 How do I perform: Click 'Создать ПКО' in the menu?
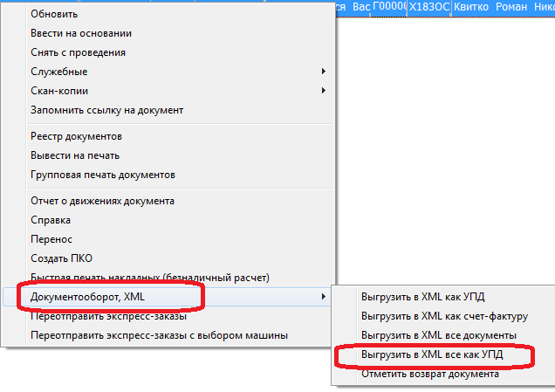pyautogui.click(x=61, y=258)
